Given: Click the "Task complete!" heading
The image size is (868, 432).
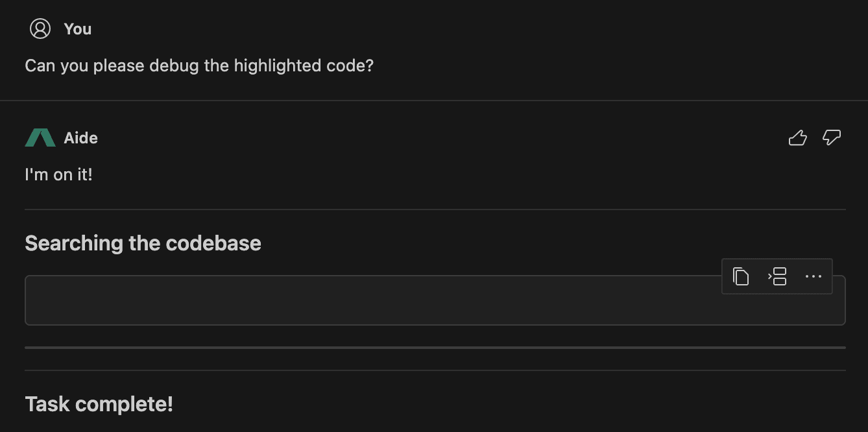Looking at the screenshot, I should coord(99,404).
